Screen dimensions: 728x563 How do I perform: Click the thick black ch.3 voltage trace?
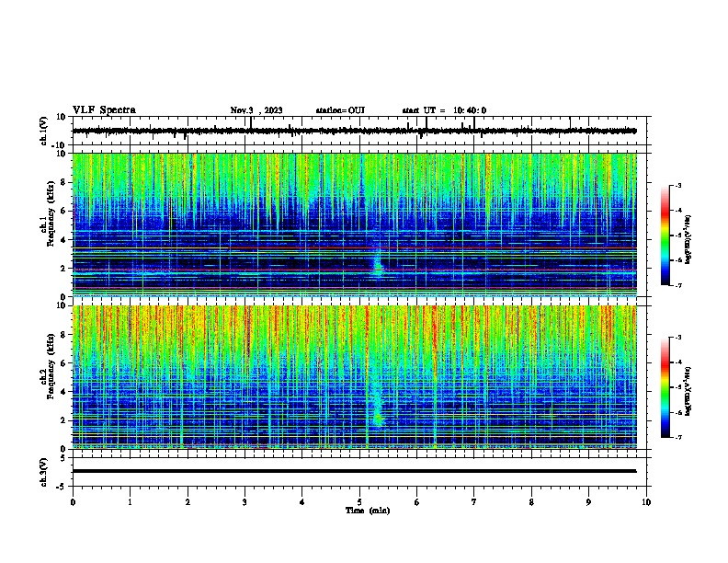tap(354, 471)
